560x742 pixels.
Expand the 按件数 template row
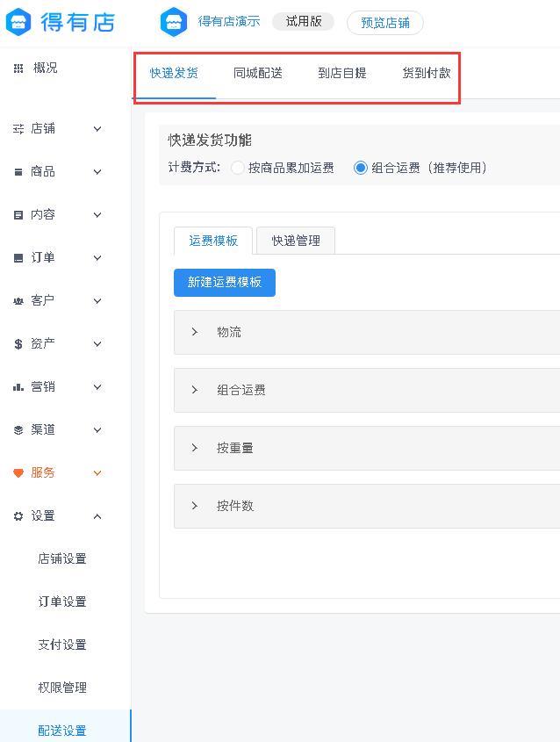(195, 506)
